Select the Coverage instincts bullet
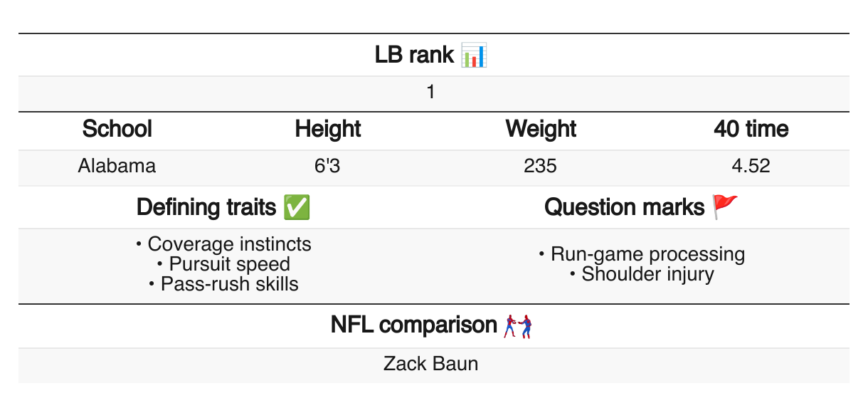Screen dimensions: 868x403 [x=223, y=244]
